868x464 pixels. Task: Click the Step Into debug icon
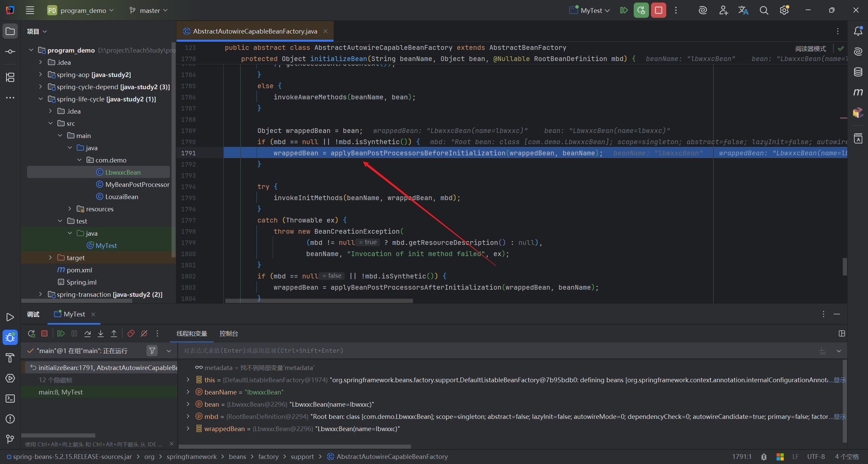click(101, 333)
